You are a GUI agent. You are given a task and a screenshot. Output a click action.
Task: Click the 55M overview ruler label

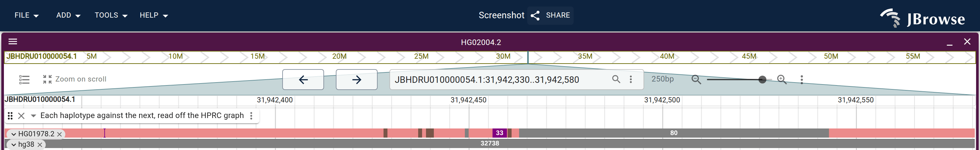pos(913,56)
